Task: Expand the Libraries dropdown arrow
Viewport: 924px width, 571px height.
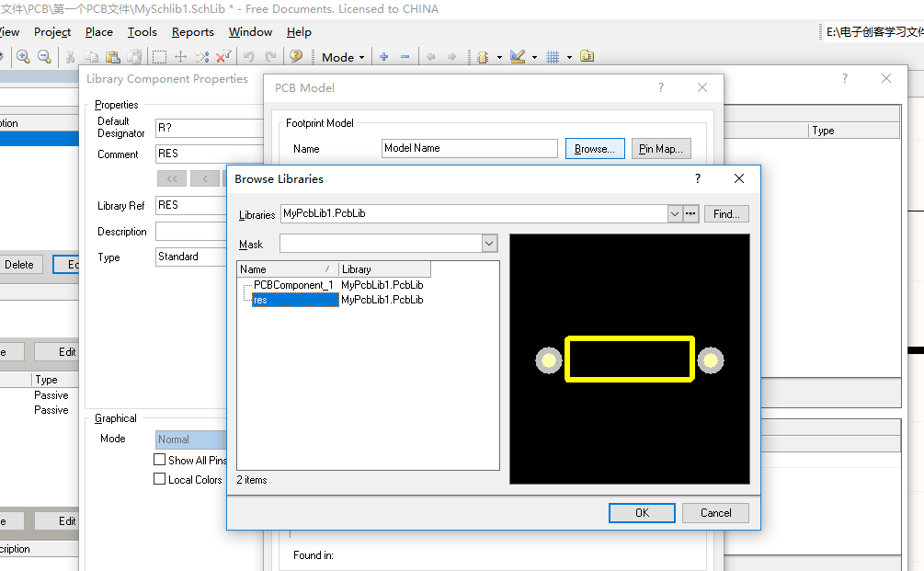Action: click(675, 214)
